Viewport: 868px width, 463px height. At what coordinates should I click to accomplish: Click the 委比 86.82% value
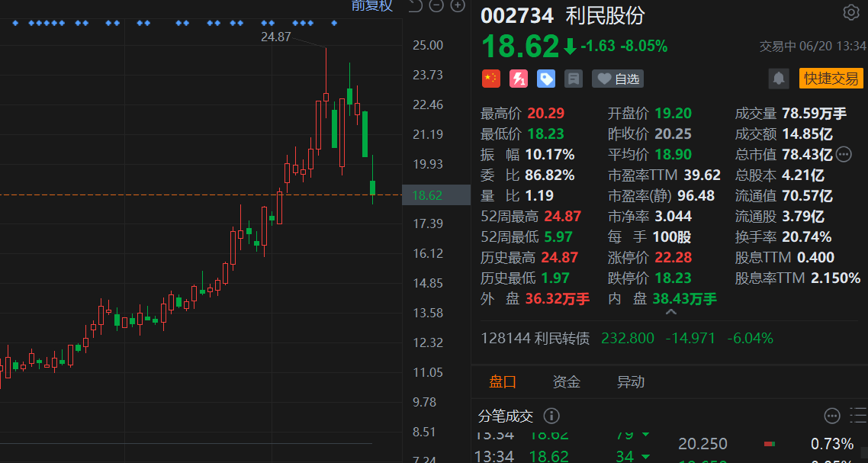[x=551, y=175]
